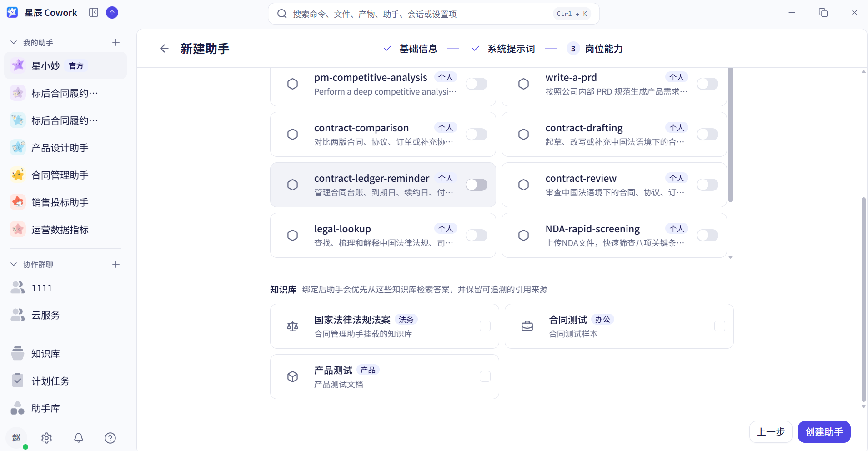Viewport: 868px width, 451px height.
Task: Click the page scrollbar thumb on right edge
Action: pyautogui.click(x=863, y=300)
